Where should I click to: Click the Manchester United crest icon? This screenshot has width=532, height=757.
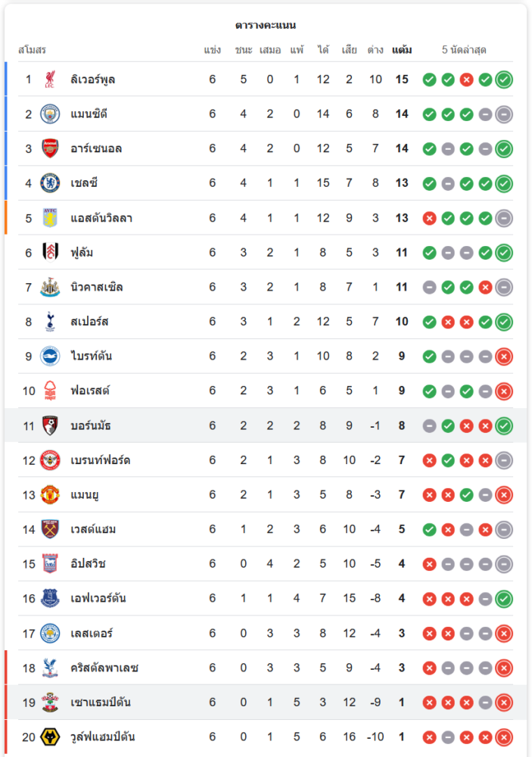(50, 494)
